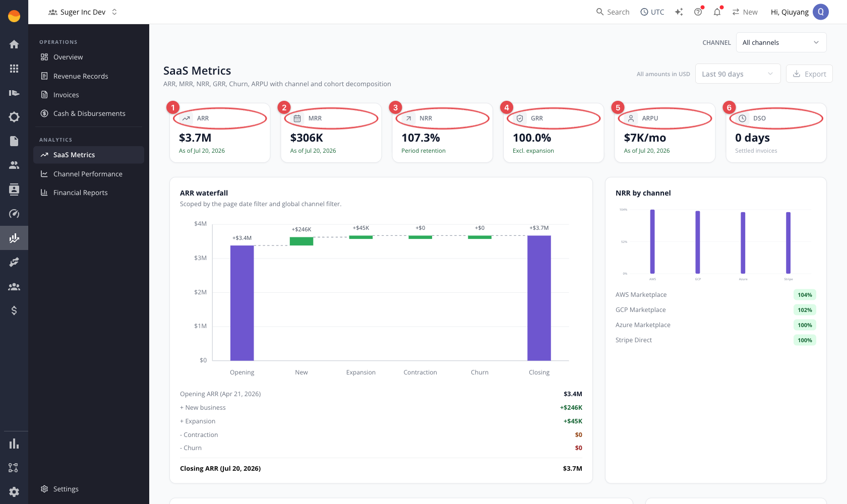The height and width of the screenshot is (504, 847).
Task: Select SaaS Metrics in the Analytics section
Action: (89, 155)
